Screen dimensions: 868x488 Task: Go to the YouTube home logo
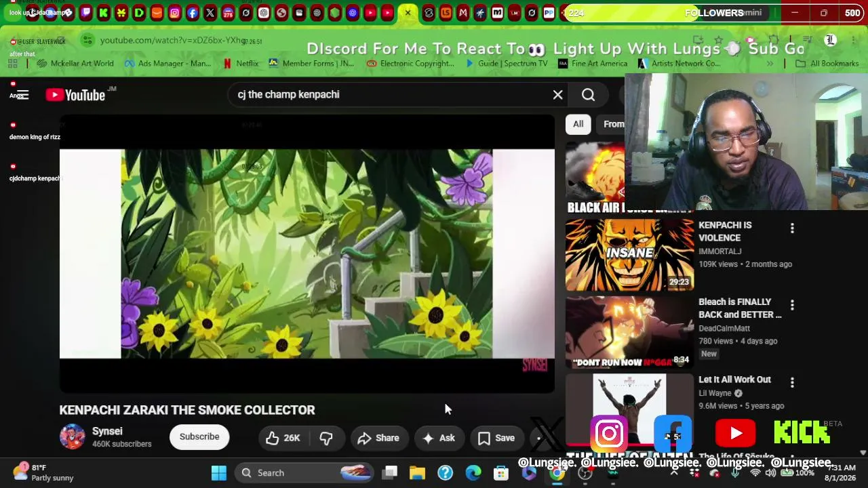[x=75, y=95]
